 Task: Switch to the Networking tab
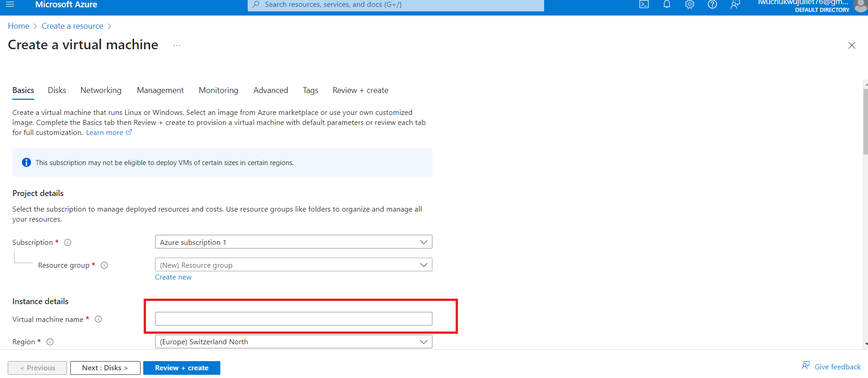101,90
